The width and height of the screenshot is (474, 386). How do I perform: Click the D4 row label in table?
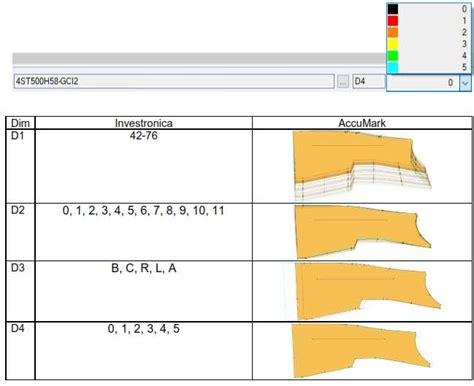(x=18, y=328)
